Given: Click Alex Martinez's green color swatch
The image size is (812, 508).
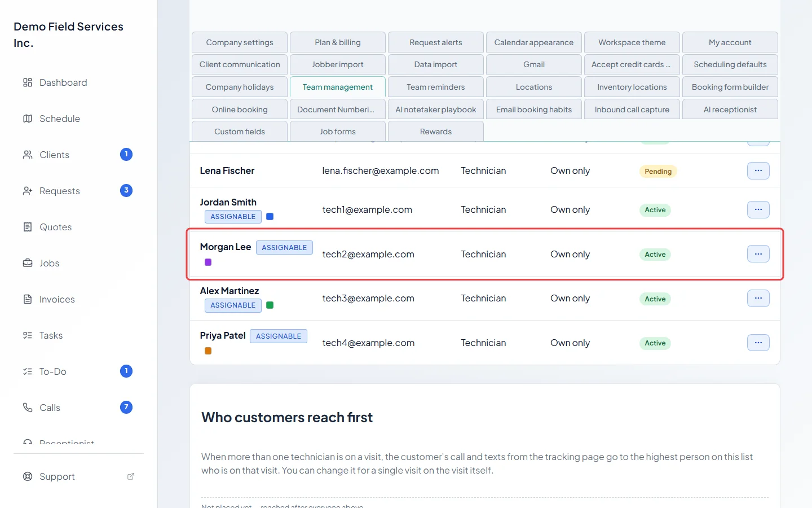Looking at the screenshot, I should (270, 305).
